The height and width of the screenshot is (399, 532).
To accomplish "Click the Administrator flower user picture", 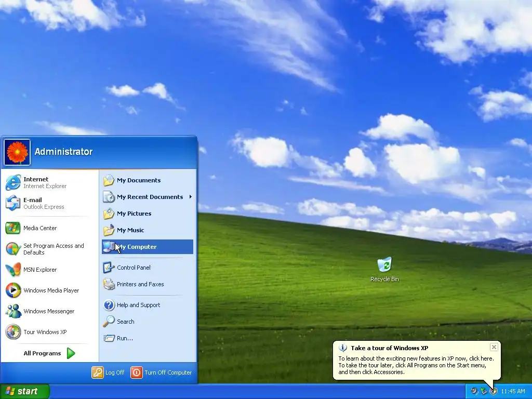I will pos(17,152).
